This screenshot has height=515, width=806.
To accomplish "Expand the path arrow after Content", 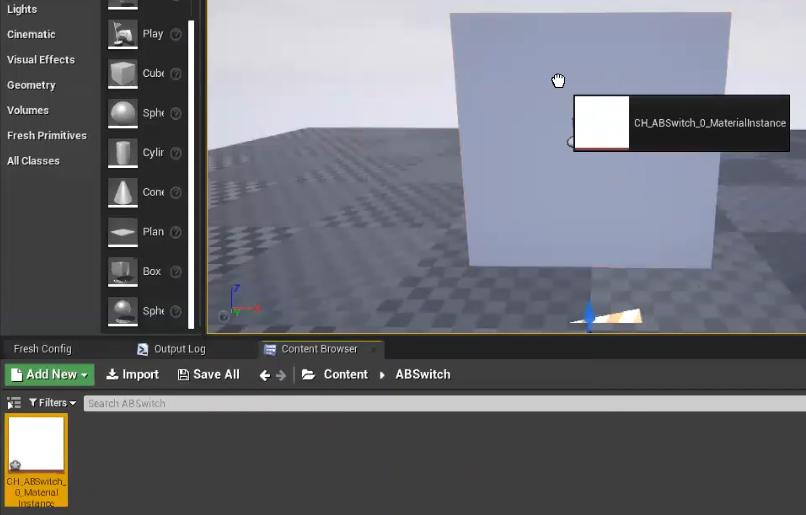I will (382, 375).
